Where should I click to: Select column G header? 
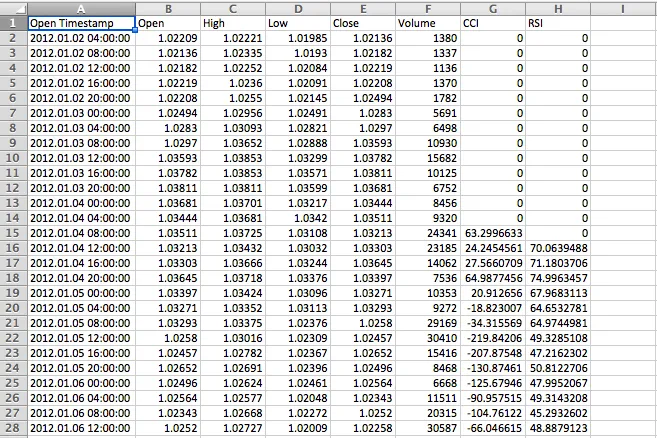tap(493, 9)
